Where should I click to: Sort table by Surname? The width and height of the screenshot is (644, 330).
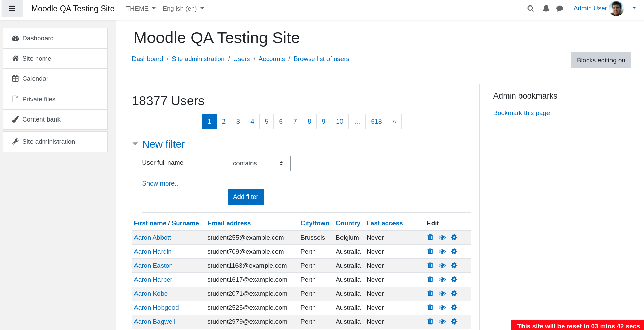tap(185, 223)
